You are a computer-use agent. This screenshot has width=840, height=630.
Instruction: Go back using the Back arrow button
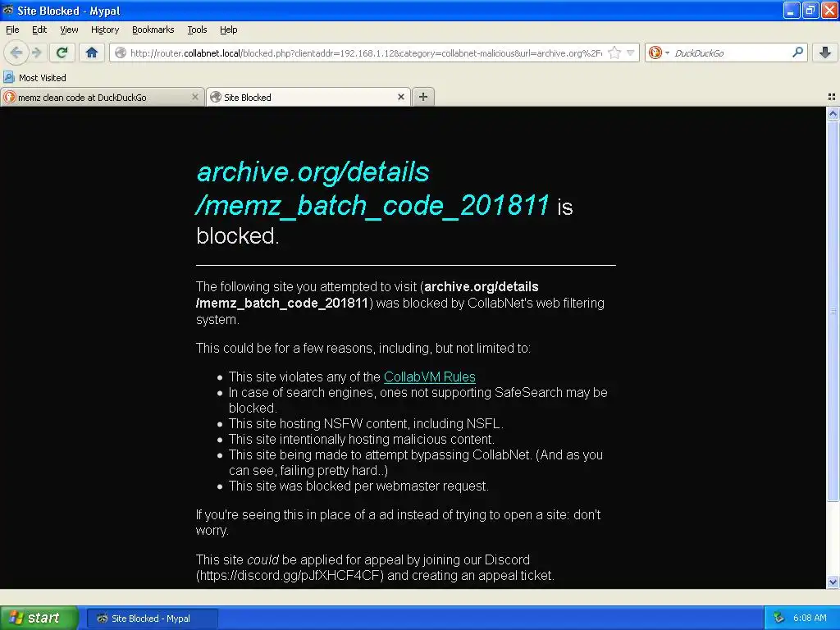tap(16, 52)
